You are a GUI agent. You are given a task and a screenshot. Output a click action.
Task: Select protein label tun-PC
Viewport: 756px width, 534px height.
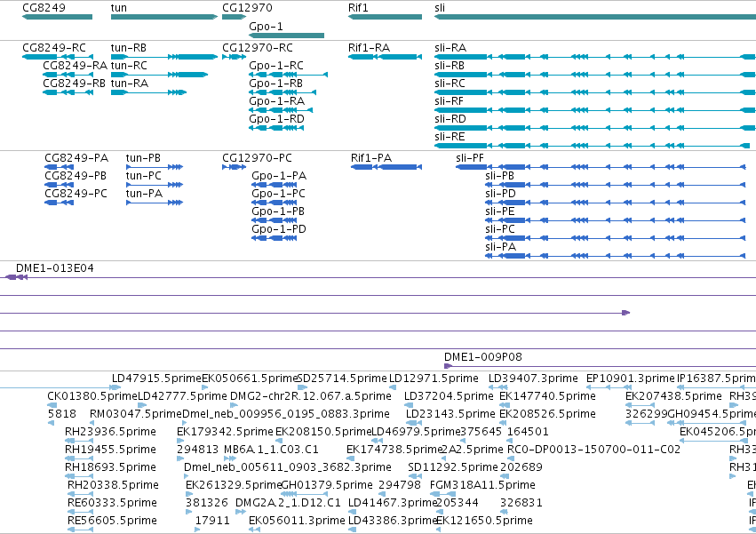pos(144,176)
